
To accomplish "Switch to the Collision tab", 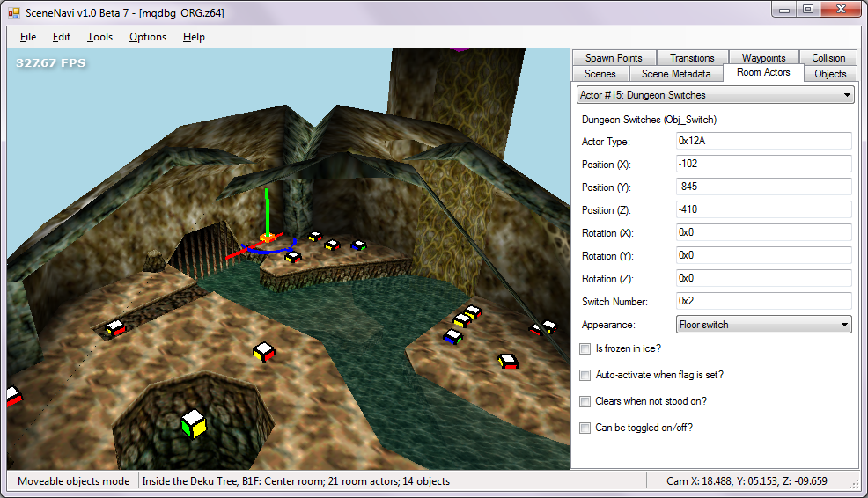I will [x=828, y=57].
